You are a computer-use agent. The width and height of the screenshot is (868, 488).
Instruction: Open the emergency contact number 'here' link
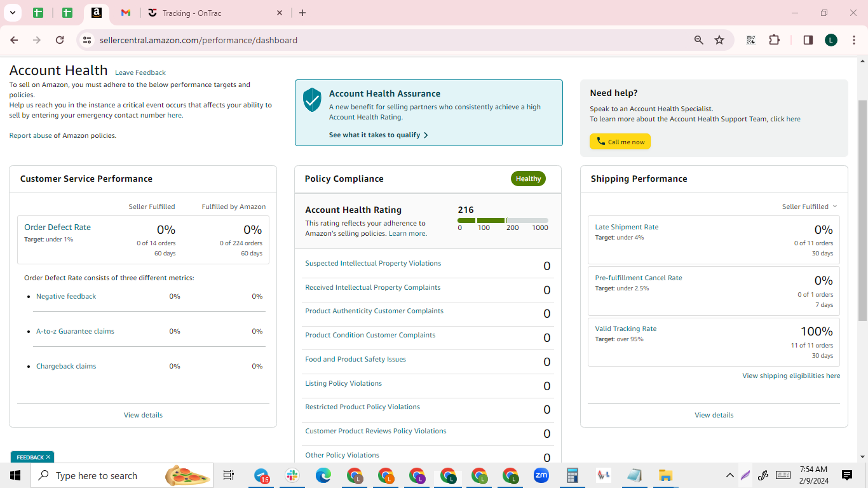pos(174,116)
